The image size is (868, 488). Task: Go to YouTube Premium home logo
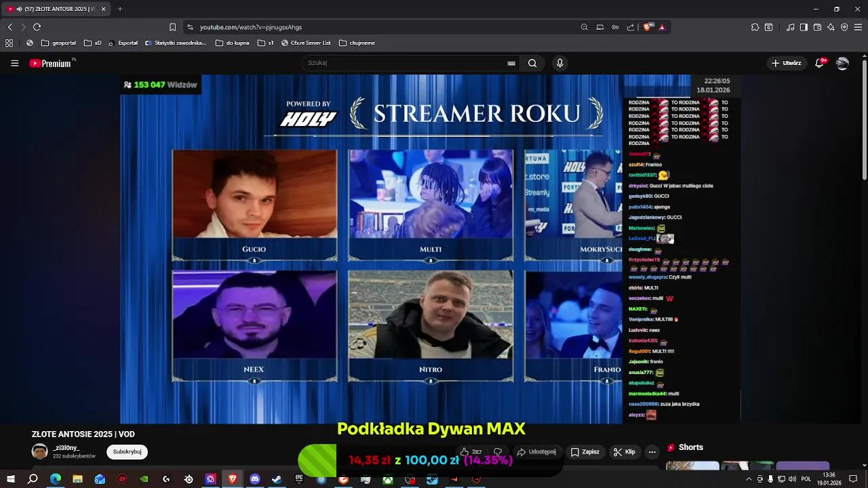51,63
